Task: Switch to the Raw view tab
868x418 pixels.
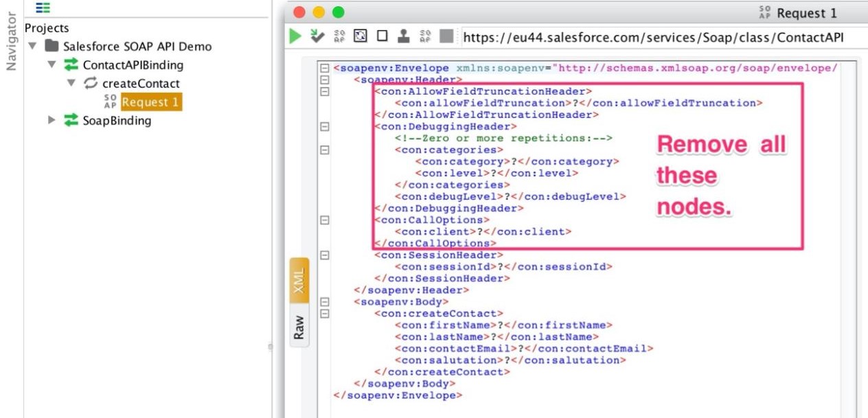Action: (x=299, y=327)
